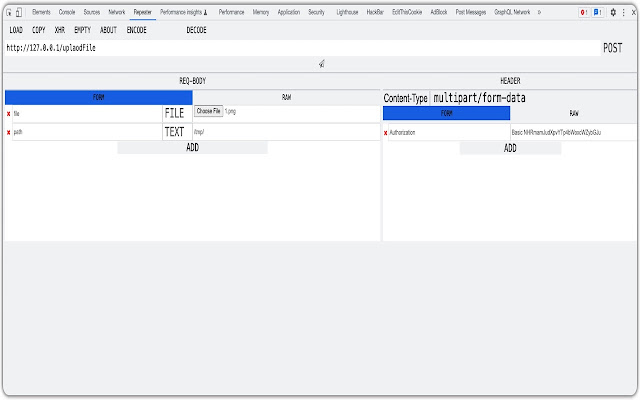The height and width of the screenshot is (400, 640).
Task: Expand the overflow DevTools tabs chevron
Action: coord(540,12)
